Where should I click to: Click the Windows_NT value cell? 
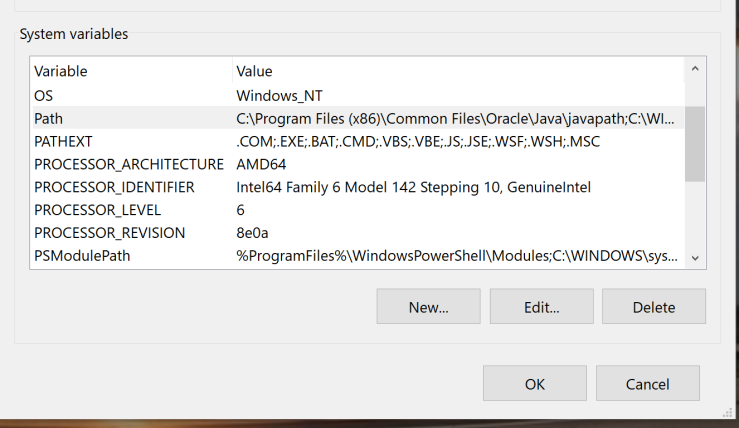click(279, 96)
